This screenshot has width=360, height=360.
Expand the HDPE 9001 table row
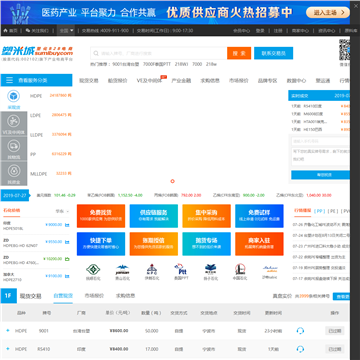point(8,331)
